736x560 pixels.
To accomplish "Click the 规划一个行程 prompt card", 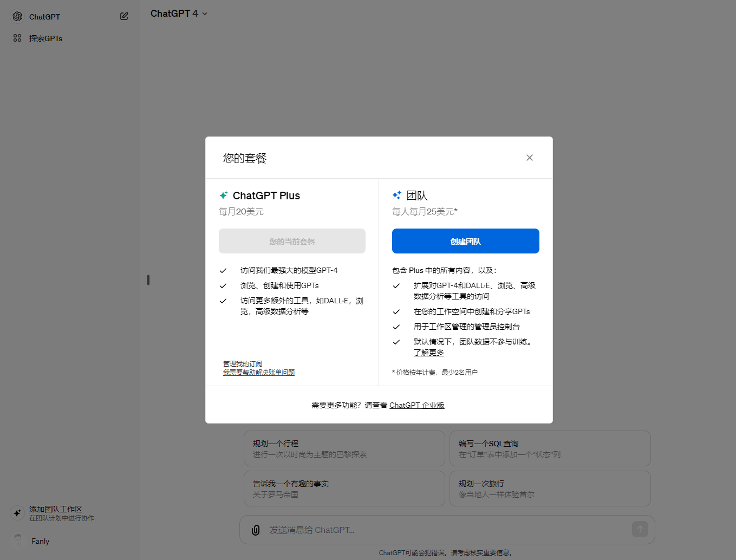I will [x=344, y=448].
